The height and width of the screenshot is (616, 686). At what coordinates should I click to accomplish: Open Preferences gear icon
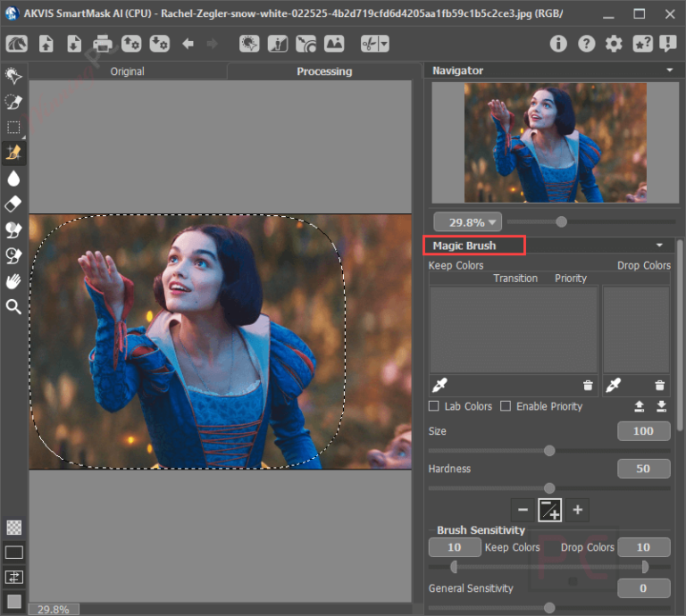[614, 44]
